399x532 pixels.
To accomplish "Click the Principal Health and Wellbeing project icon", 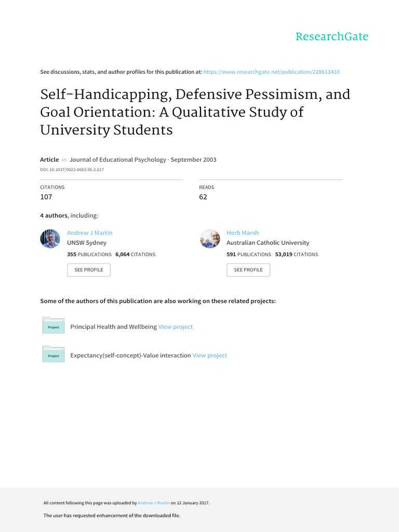I will tap(53, 326).
